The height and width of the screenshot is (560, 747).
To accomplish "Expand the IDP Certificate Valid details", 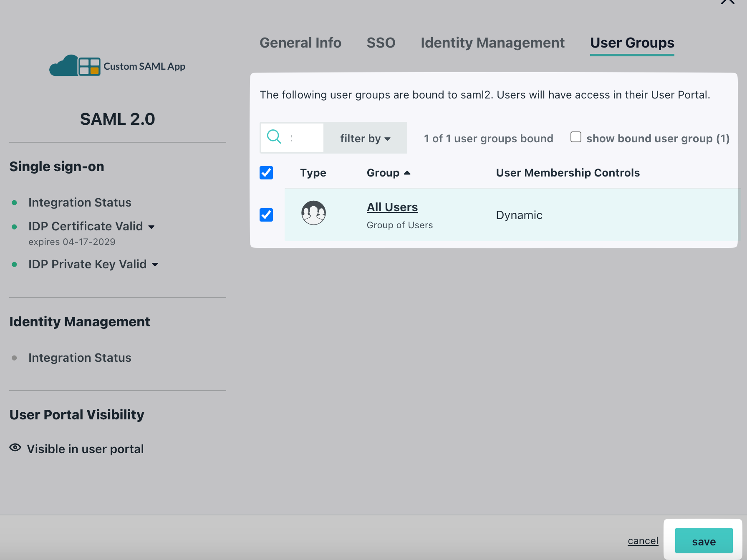I will point(152,227).
